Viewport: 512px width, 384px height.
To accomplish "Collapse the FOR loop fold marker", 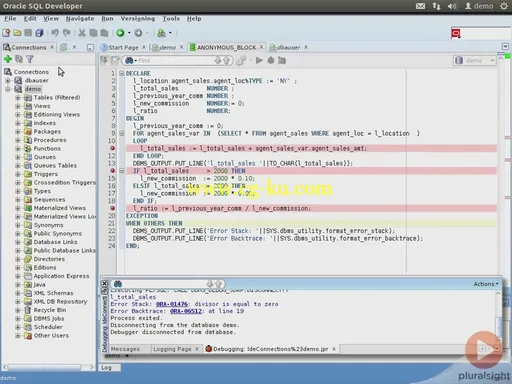I will 122,133.
